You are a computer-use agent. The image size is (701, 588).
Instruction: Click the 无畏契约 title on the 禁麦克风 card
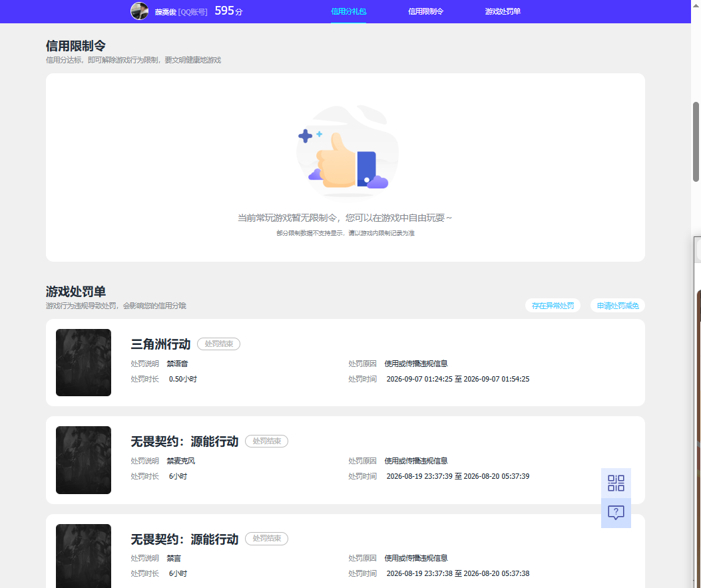[x=184, y=441]
